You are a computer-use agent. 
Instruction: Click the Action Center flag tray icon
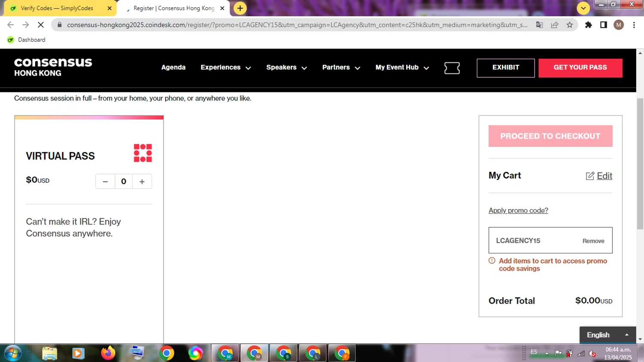(x=558, y=354)
